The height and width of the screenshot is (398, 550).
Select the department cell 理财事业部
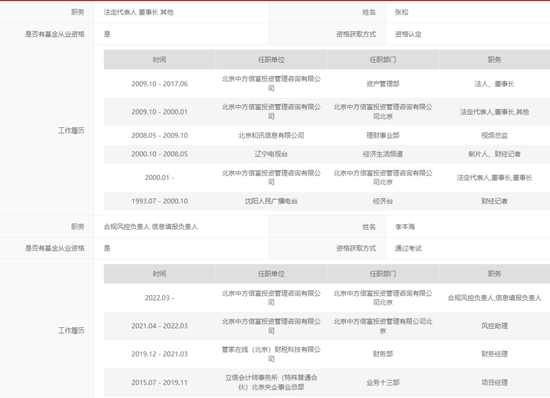tap(383, 135)
